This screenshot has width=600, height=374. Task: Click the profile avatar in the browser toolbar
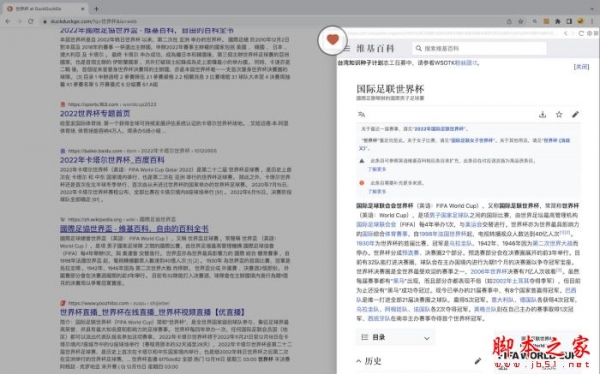point(580,21)
